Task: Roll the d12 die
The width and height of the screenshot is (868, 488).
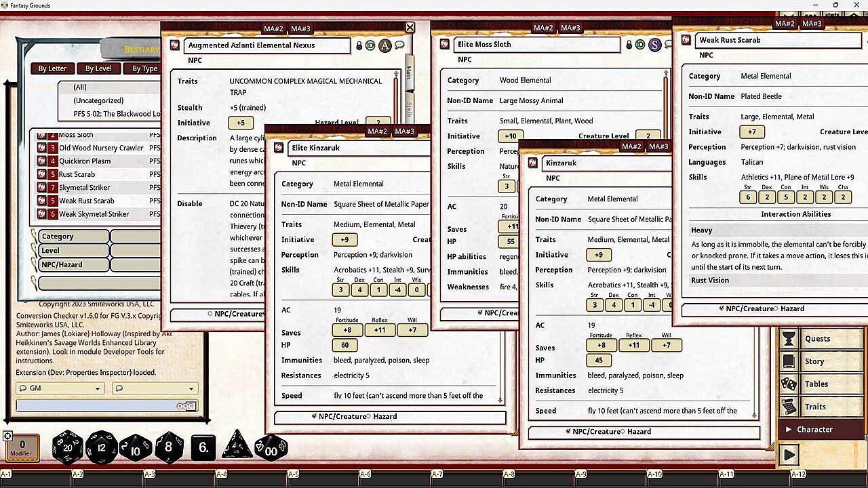Action: 102,447
